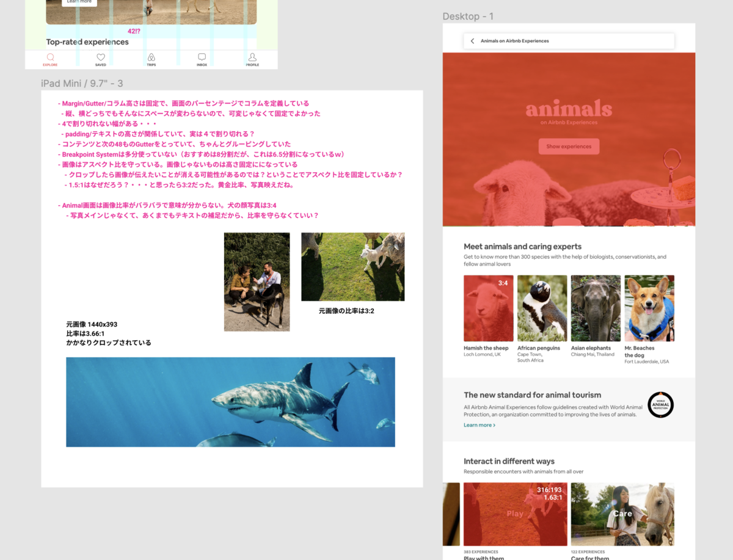Select the 'Hamish the sheep' caption
Screen dimensions: 733x560
point(486,348)
